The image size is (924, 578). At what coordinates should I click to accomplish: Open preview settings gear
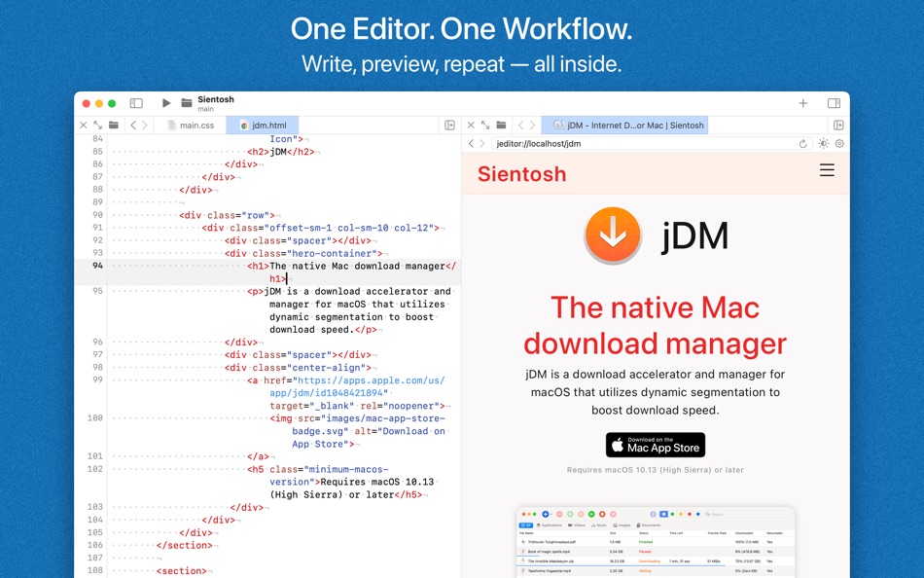point(839,143)
